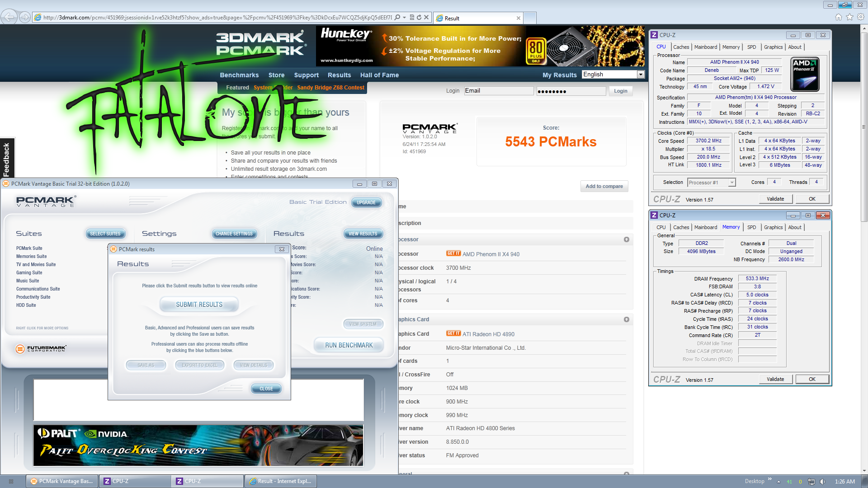This screenshot has height=488, width=868.
Task: Click the first GET IT badge beside AMD Phenom II X4 940
Action: 453,253
